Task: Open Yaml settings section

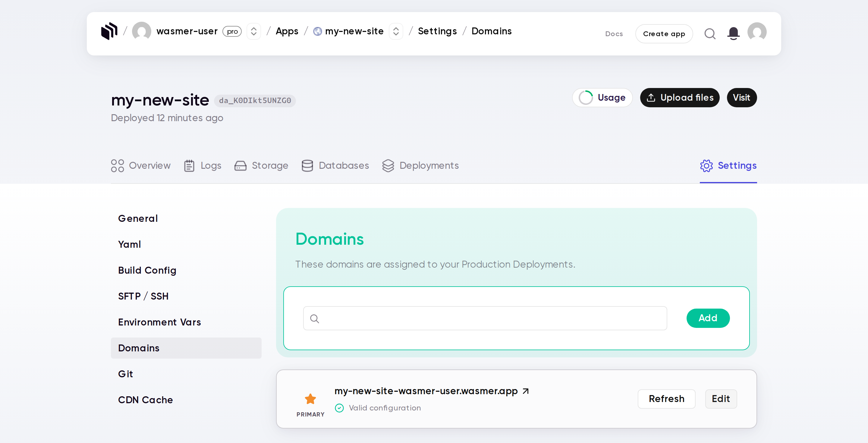Action: (x=186, y=245)
